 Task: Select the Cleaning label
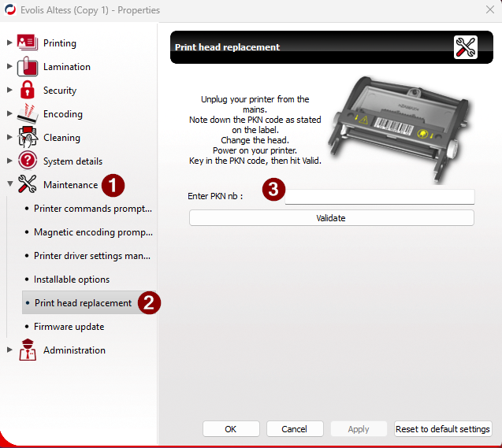(61, 138)
